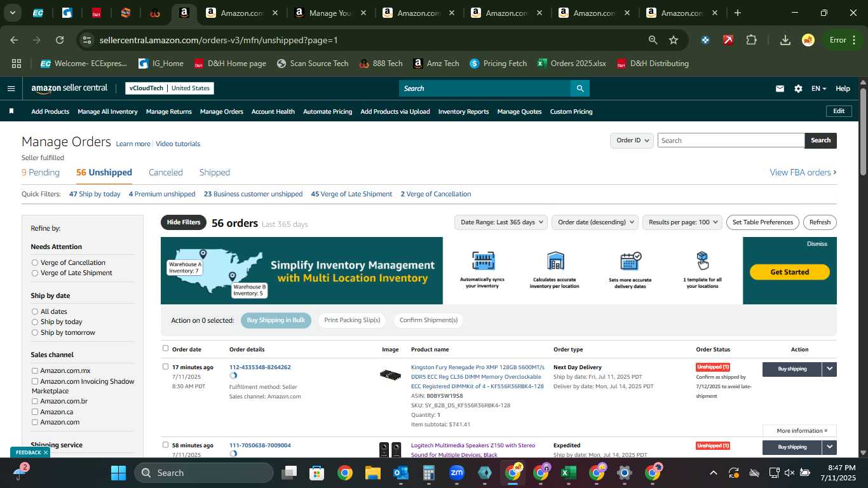This screenshot has width=868, height=488.
Task: Reload the page with the refresh icon
Action: pyautogui.click(x=60, y=40)
